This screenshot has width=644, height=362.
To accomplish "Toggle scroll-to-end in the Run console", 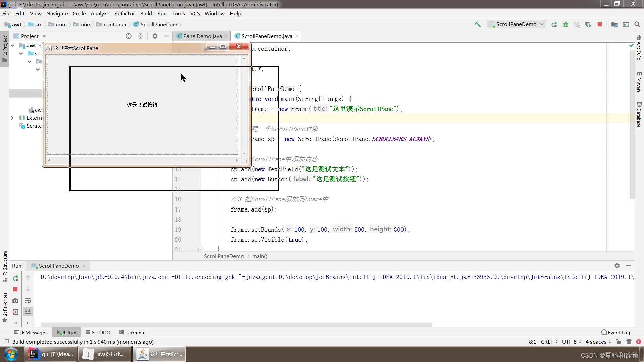I will coord(28,312).
